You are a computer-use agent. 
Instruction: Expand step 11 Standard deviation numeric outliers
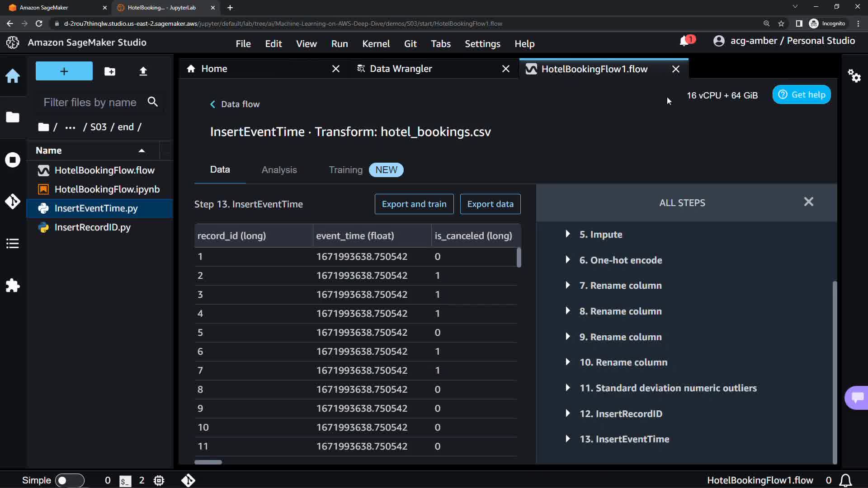click(x=568, y=388)
